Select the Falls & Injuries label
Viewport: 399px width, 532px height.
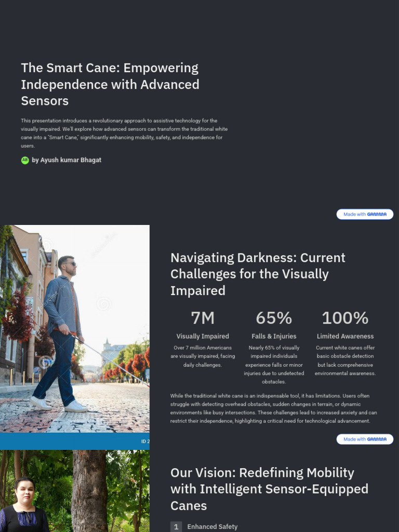coord(274,336)
